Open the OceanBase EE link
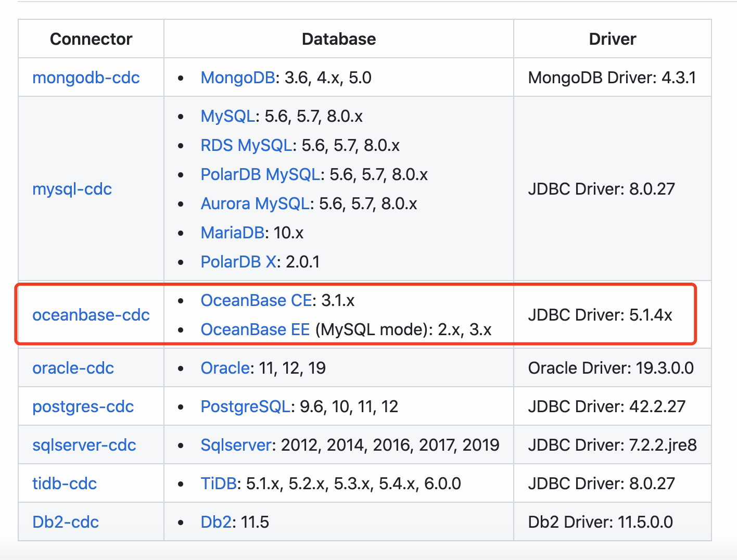The image size is (737, 560). (x=255, y=329)
